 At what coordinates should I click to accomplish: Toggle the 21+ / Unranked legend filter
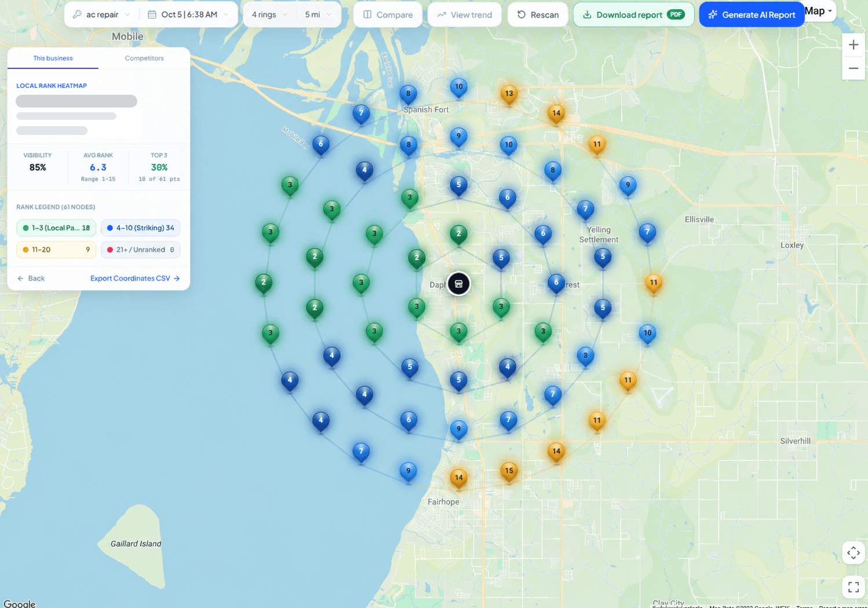pyautogui.click(x=141, y=250)
